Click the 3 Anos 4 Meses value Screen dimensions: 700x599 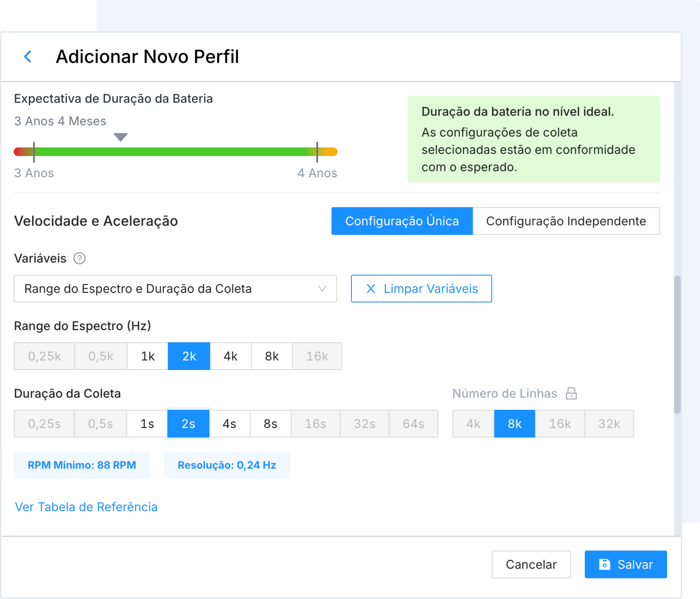coord(60,121)
